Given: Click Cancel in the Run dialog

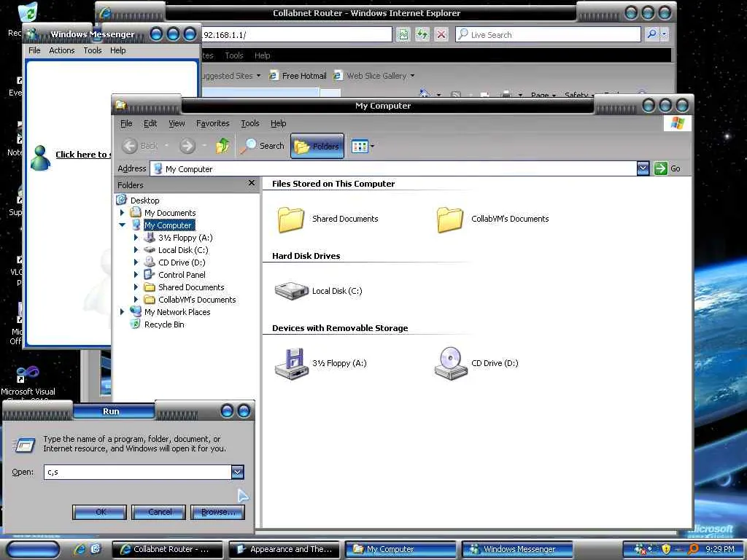Looking at the screenshot, I should 158,513.
